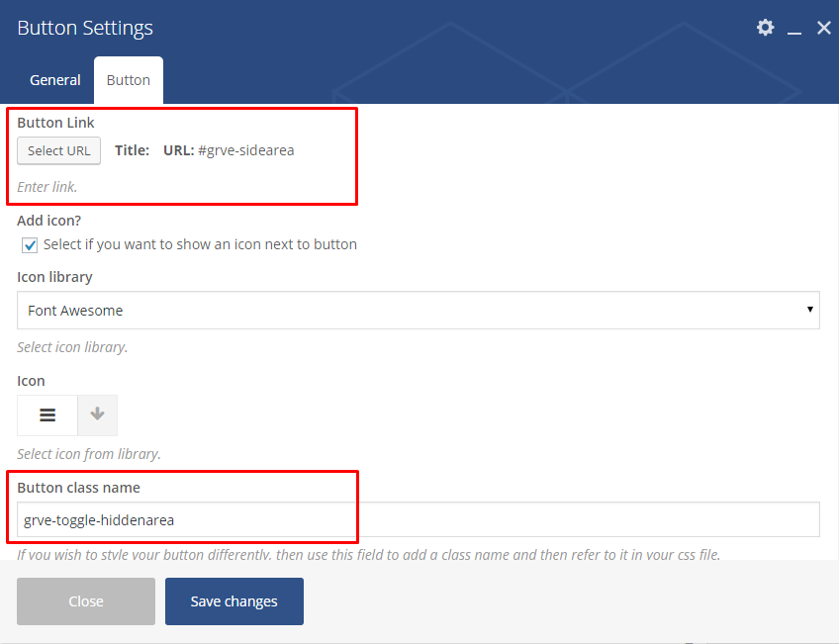Uncheck the Add icon checkbox
Image resolution: width=839 pixels, height=644 pixels.
coord(30,245)
